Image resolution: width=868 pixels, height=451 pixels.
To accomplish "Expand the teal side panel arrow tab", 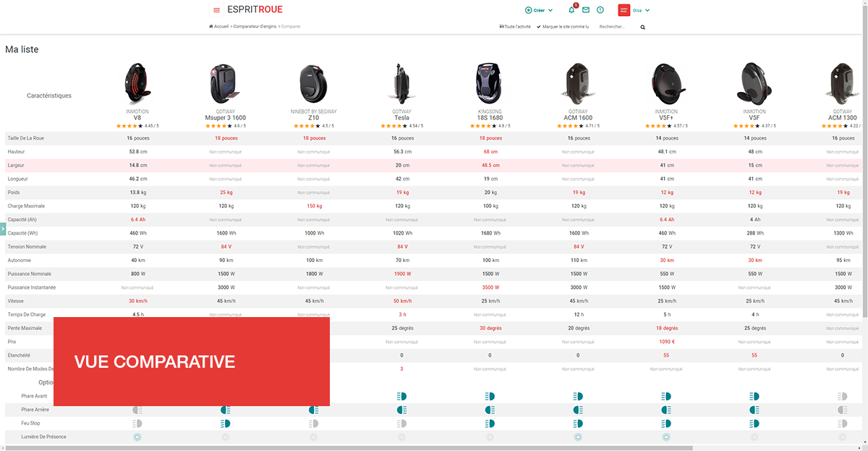I will [3, 229].
